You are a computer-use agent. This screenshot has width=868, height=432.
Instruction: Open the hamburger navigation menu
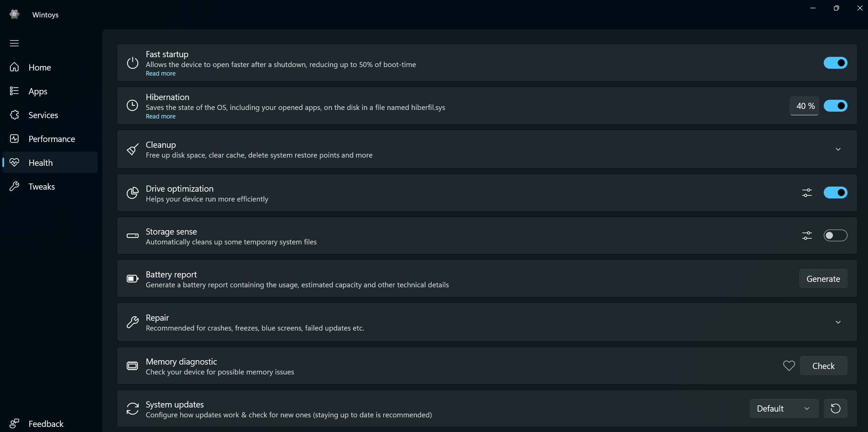tap(14, 43)
